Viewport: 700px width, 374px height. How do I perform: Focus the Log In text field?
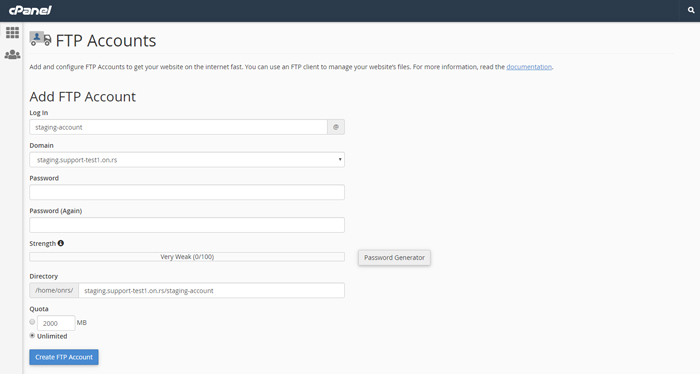click(x=179, y=127)
